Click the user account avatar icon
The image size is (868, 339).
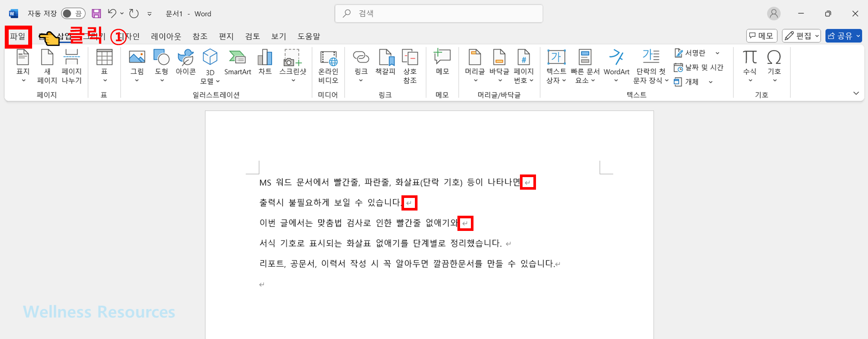coord(774,13)
